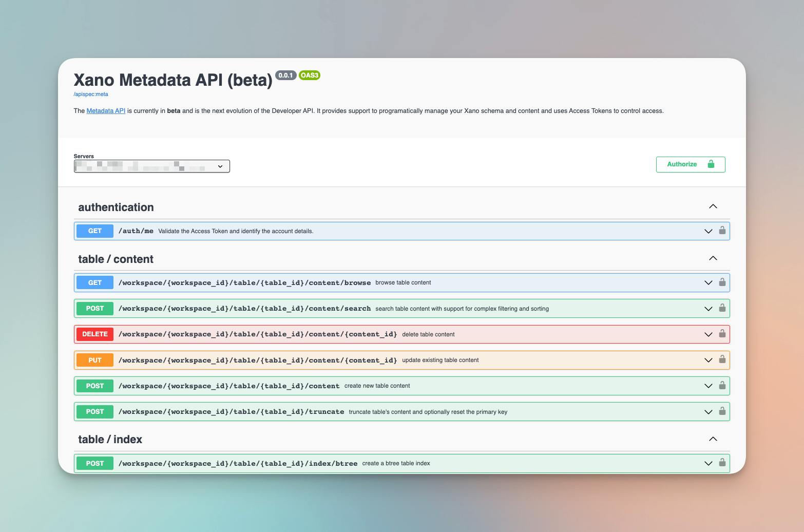Click lock icon on content/browse GET row

click(722, 282)
